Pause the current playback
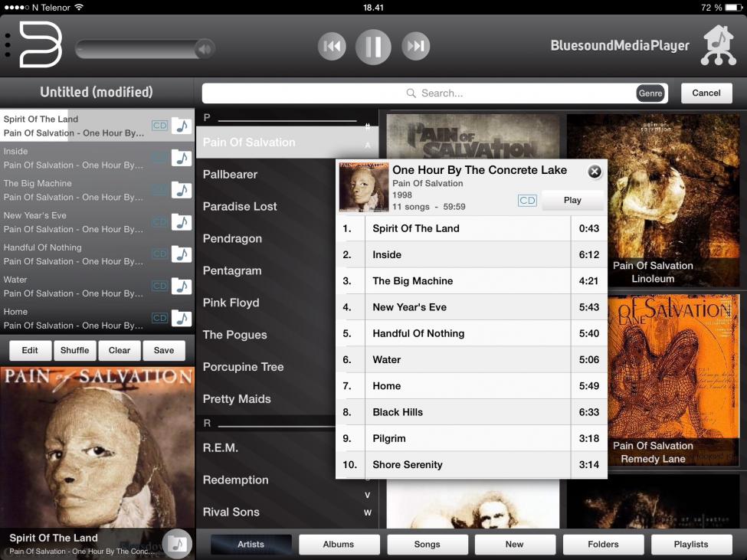 coord(373,46)
